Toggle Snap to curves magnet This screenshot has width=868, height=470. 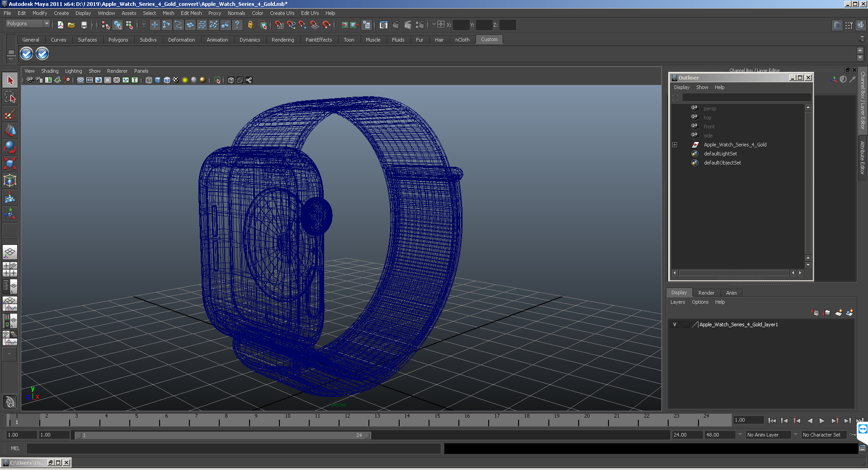coord(291,25)
